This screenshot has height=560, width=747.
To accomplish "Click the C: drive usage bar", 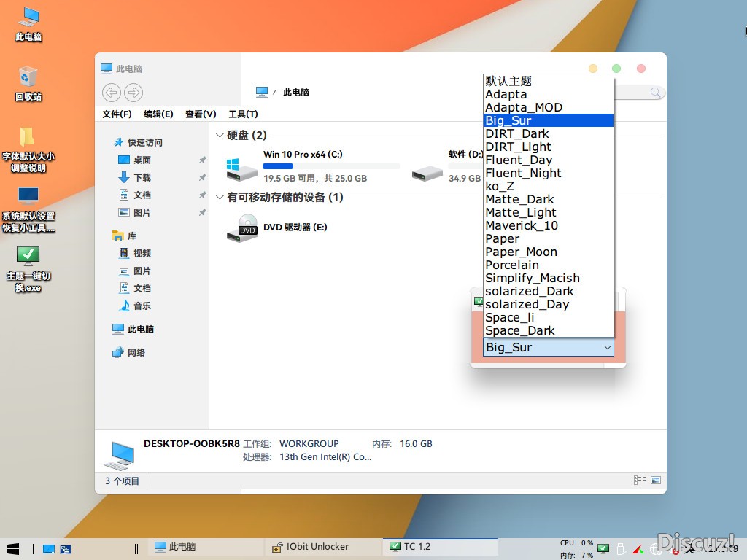I will pos(332,166).
